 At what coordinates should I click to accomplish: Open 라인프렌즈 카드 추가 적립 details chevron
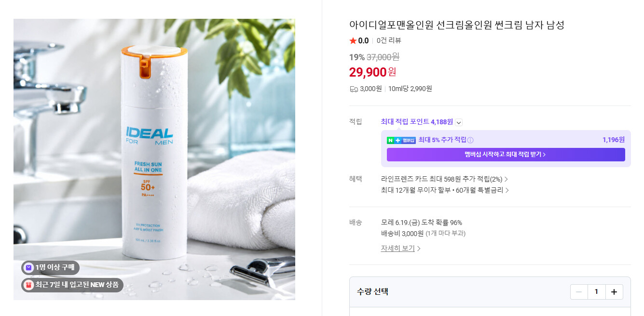point(506,179)
